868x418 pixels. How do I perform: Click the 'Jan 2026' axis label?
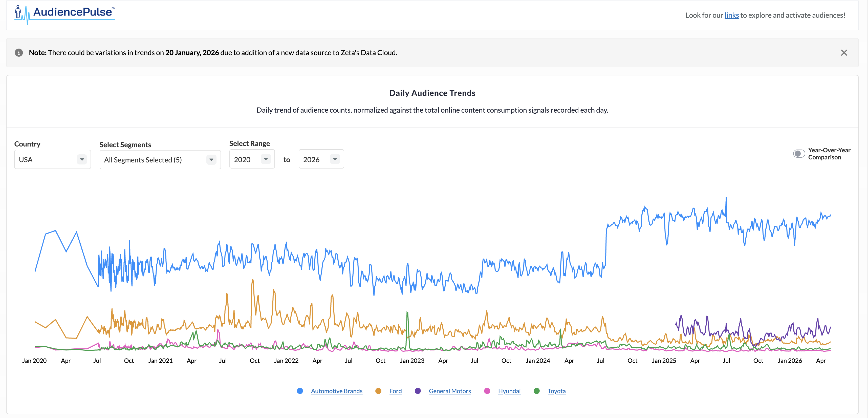click(790, 361)
